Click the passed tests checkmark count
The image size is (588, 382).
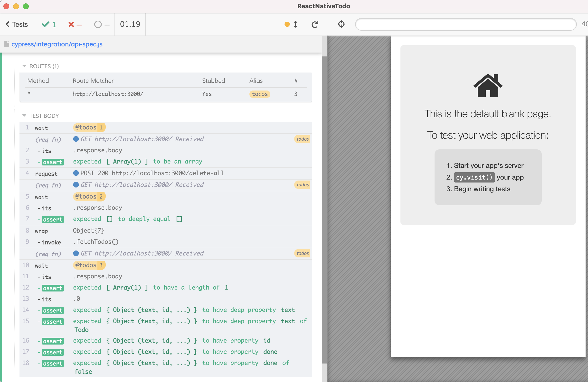(49, 24)
